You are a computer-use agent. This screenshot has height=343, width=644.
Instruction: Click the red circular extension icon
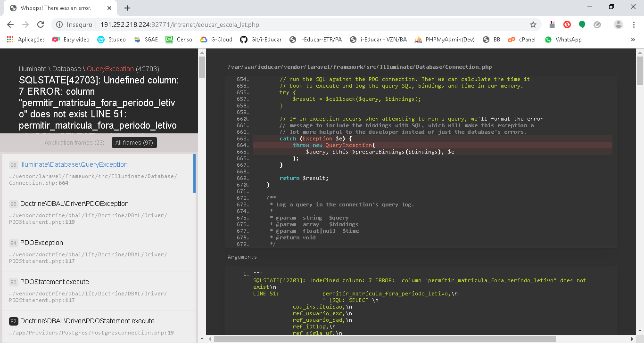coord(567,24)
